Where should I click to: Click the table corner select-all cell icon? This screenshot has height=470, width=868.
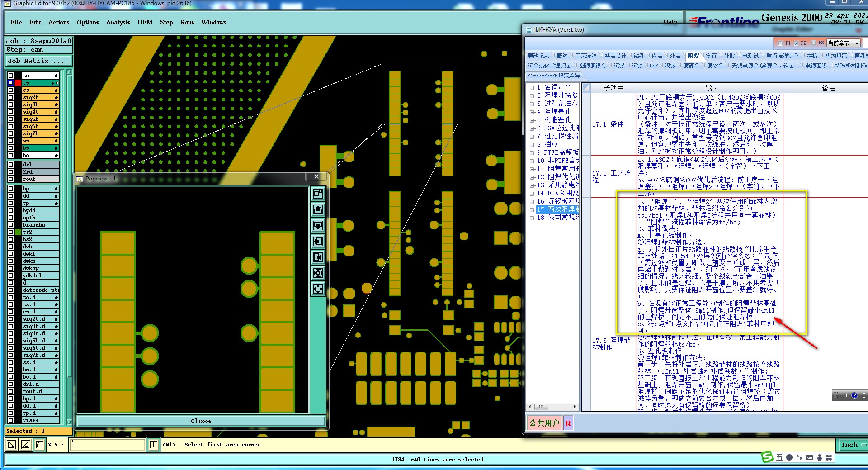[586, 88]
